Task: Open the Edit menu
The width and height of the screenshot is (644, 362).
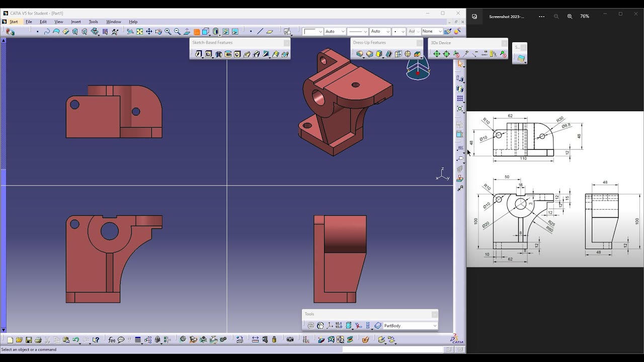Action: point(43,22)
